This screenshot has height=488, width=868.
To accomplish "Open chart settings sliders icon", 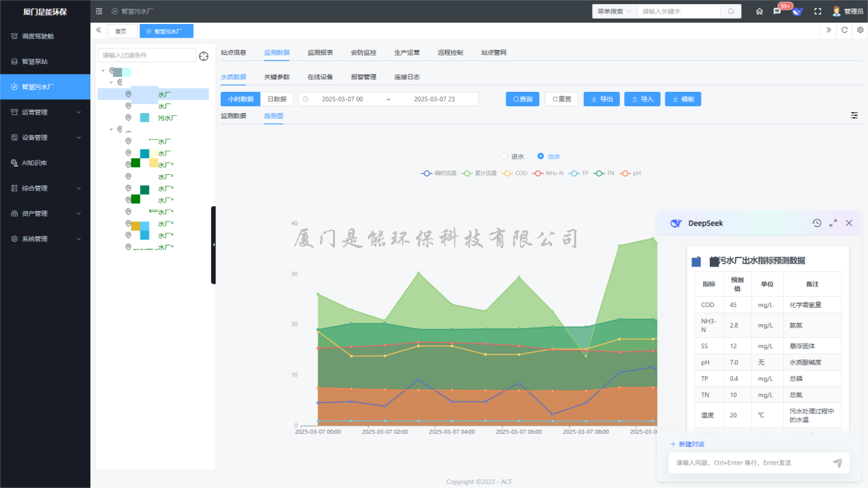I will (x=854, y=115).
